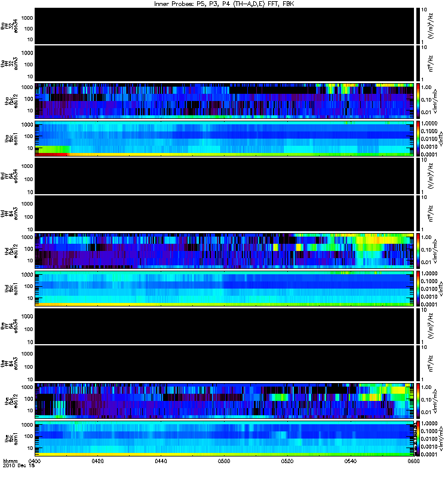
Task: Click the tha fbk edc12 spectrogram panel
Action: pyautogui.click(x=225, y=100)
